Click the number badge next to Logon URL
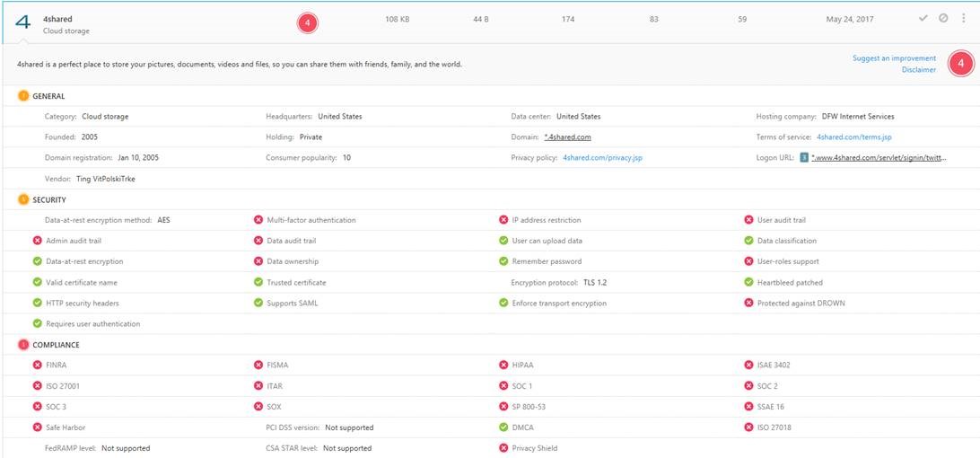This screenshot has width=980, height=458. [804, 158]
